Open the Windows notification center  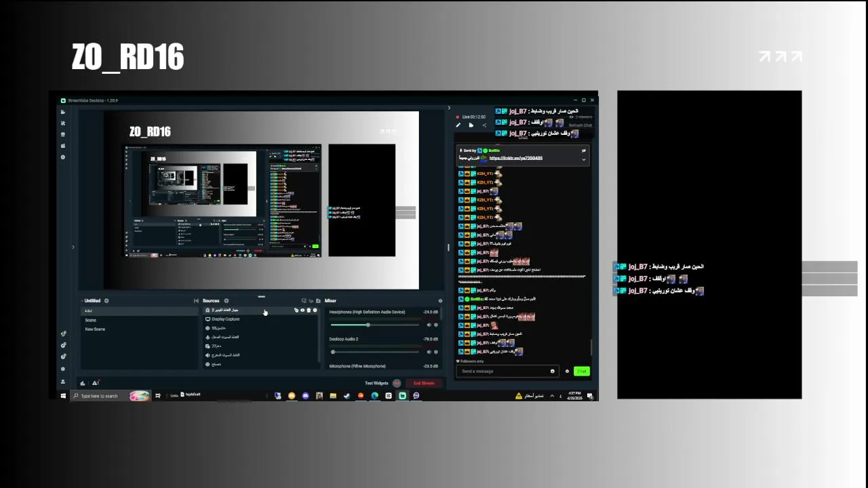590,396
